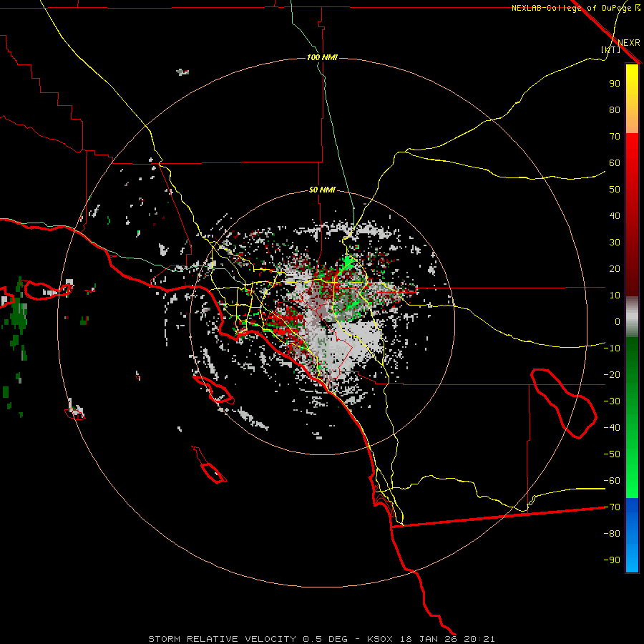This screenshot has height=644, width=644.
Task: Pick the gray near-zero segment of the color bar
Action: point(632,317)
